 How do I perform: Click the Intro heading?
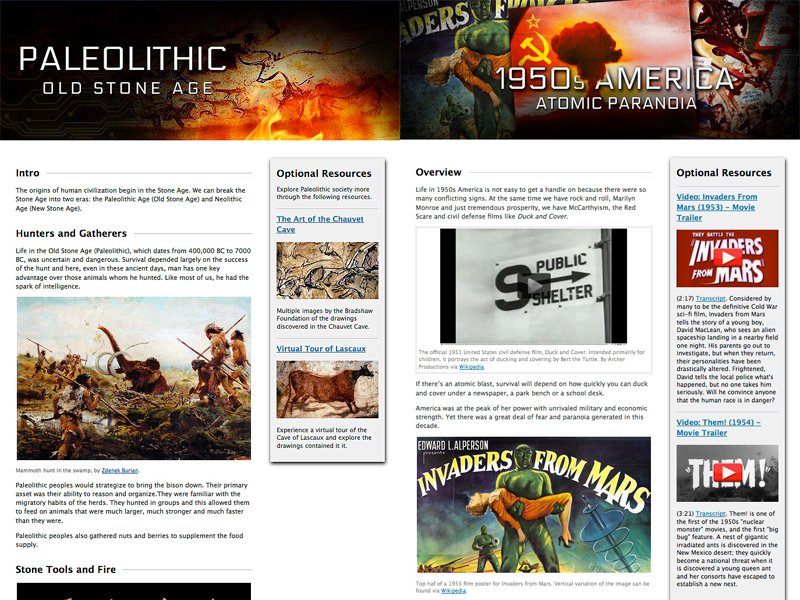point(28,173)
